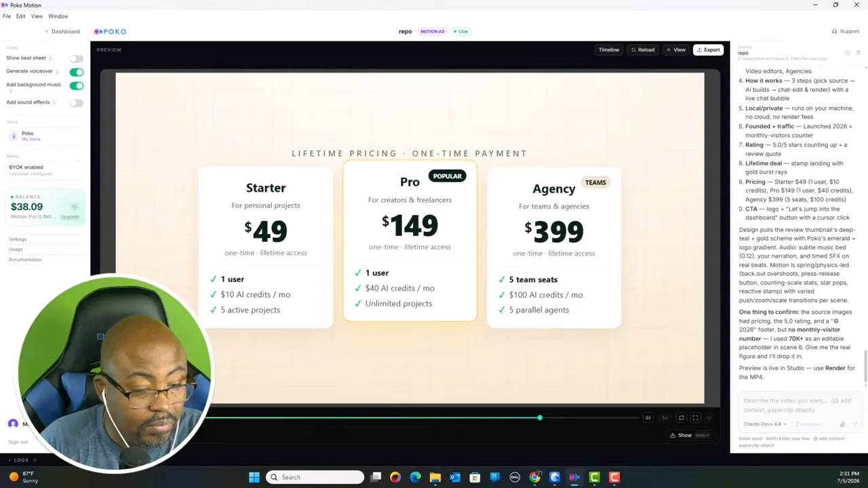Open the Claude Opus 4.8 model dropdown
868x488 pixels.
pos(765,424)
